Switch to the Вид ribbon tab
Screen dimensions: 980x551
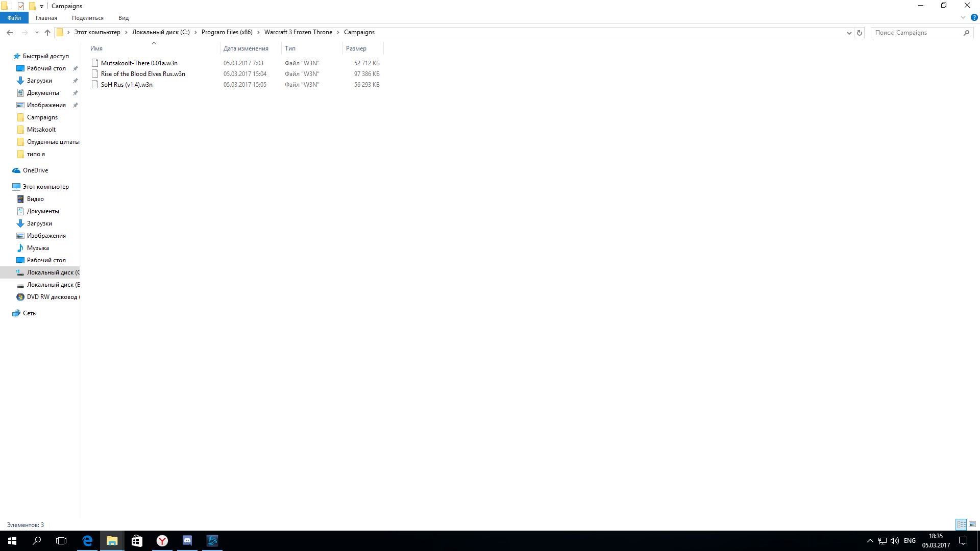click(124, 18)
